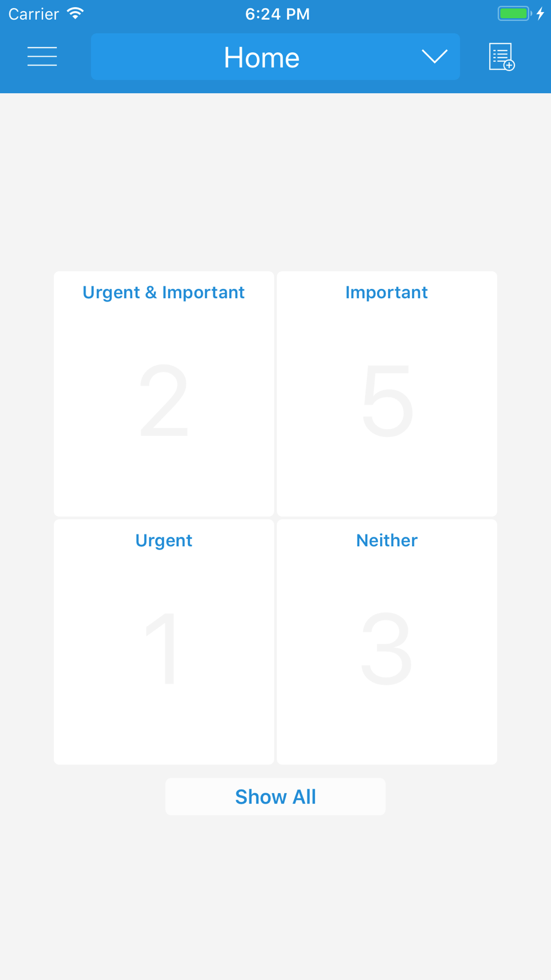Tap the Show All button
The image size is (551, 980).
[275, 796]
